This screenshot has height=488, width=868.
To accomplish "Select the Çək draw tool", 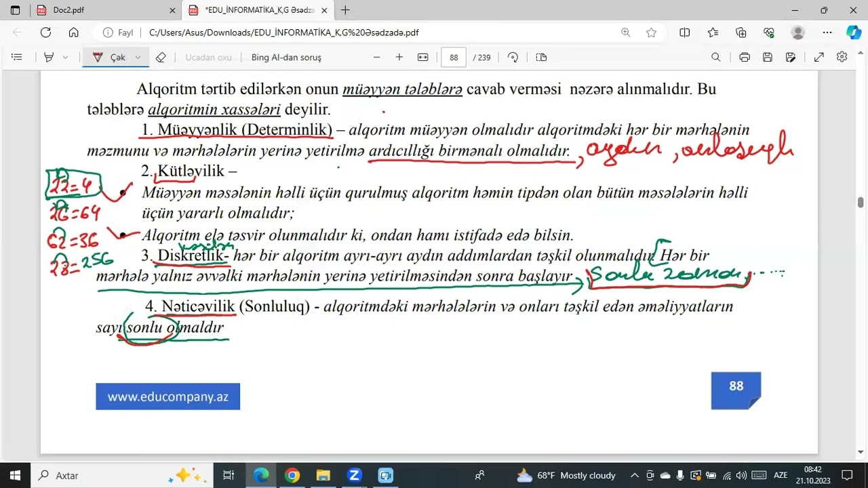I will pyautogui.click(x=111, y=58).
